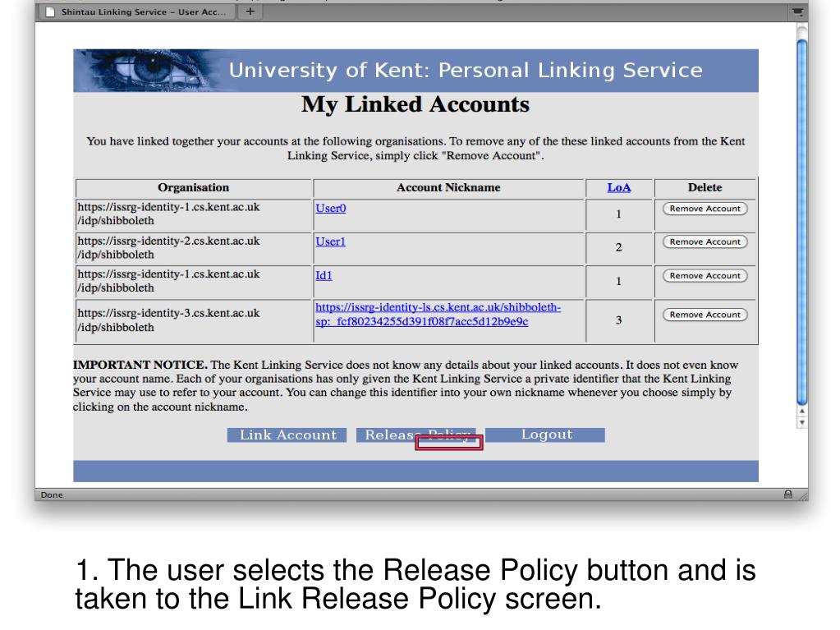Open the User1 account nickname link
840x630 pixels.
click(331, 241)
